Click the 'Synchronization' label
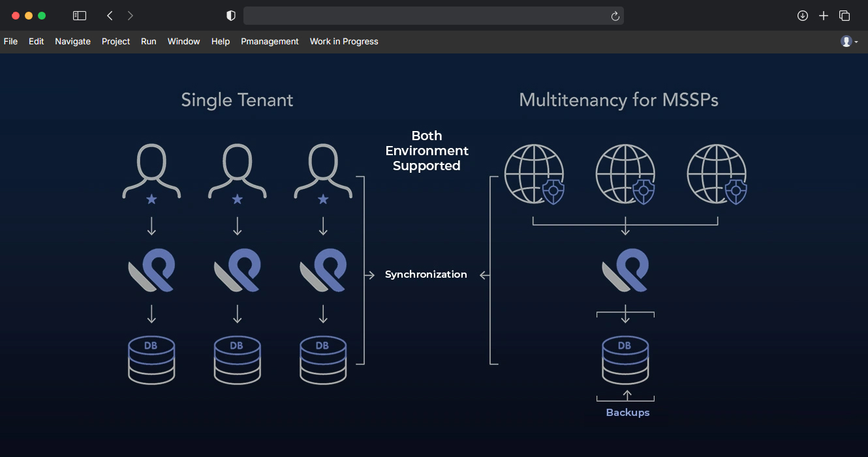 click(426, 274)
